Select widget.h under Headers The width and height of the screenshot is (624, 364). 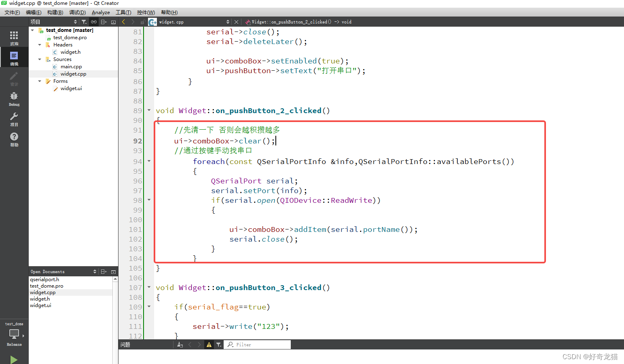tap(70, 52)
